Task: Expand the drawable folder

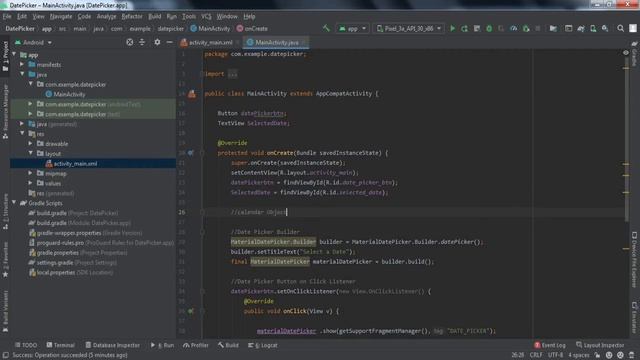Action: 31,144
